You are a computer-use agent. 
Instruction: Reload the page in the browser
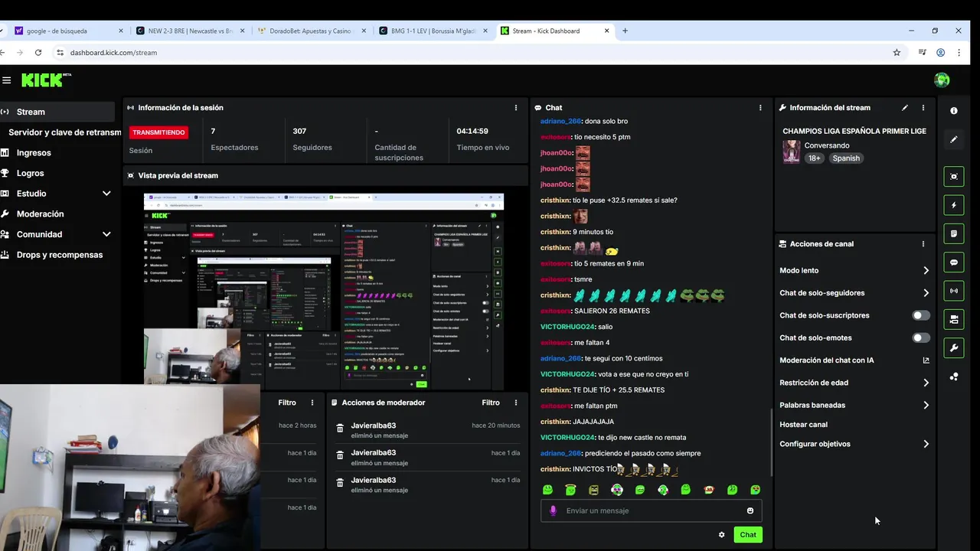38,53
